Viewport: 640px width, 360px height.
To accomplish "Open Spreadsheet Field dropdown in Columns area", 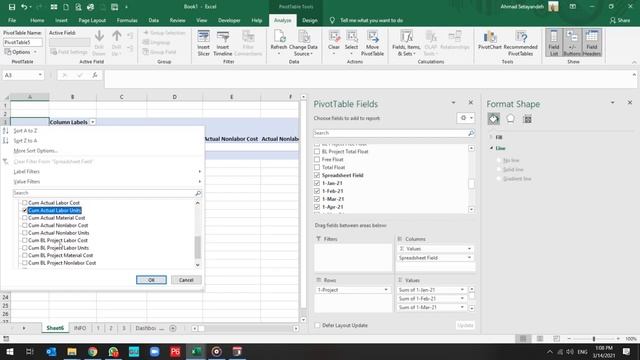I will (x=469, y=258).
